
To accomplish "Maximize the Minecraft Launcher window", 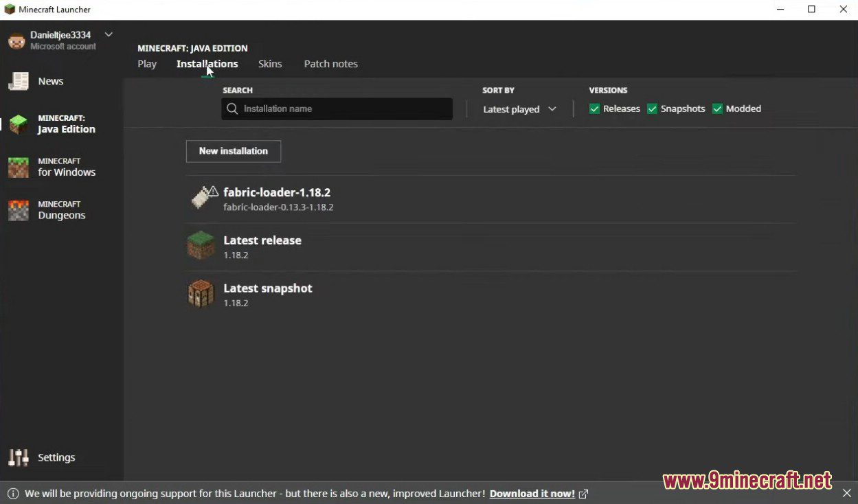I will pos(811,10).
